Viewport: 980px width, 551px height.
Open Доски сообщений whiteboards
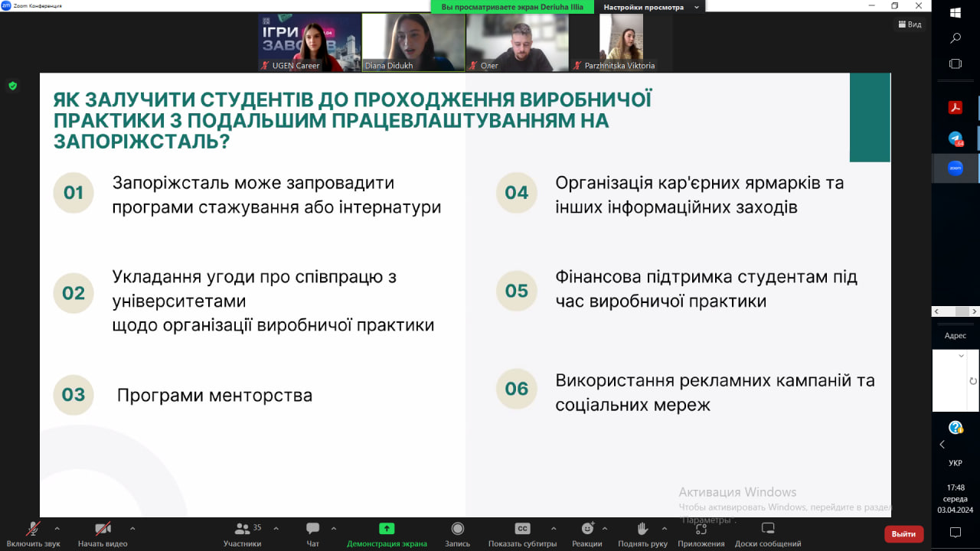768,530
